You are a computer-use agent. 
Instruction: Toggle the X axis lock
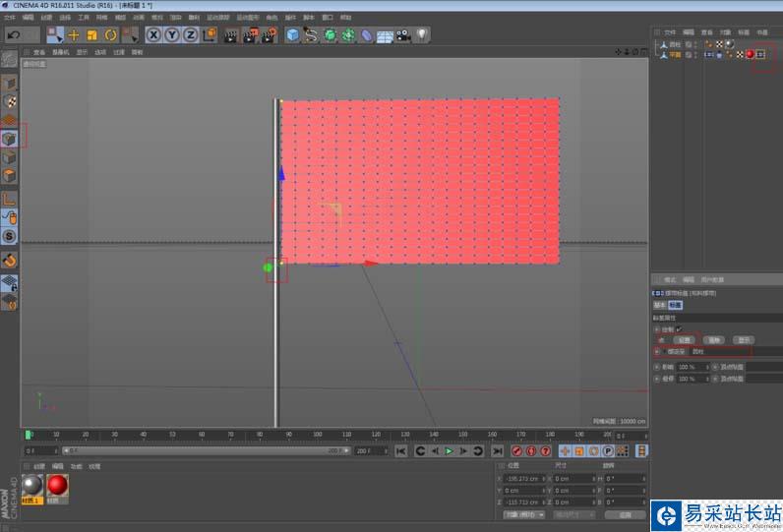coord(153,34)
